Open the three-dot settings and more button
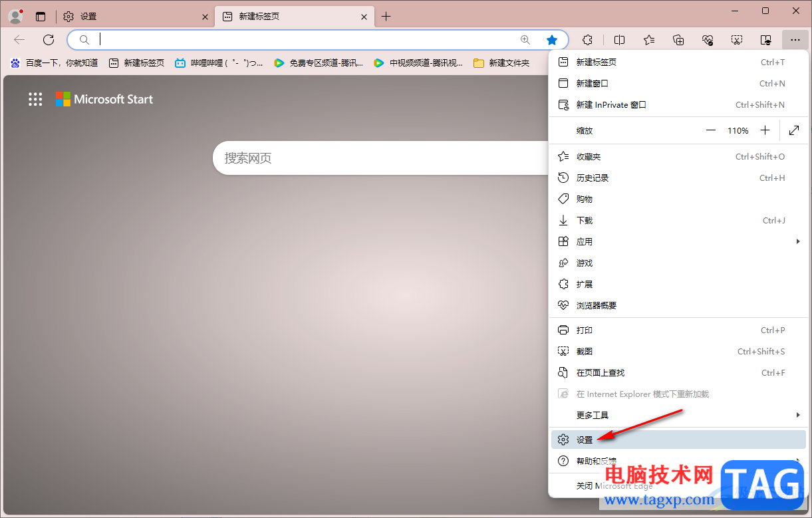 795,40
